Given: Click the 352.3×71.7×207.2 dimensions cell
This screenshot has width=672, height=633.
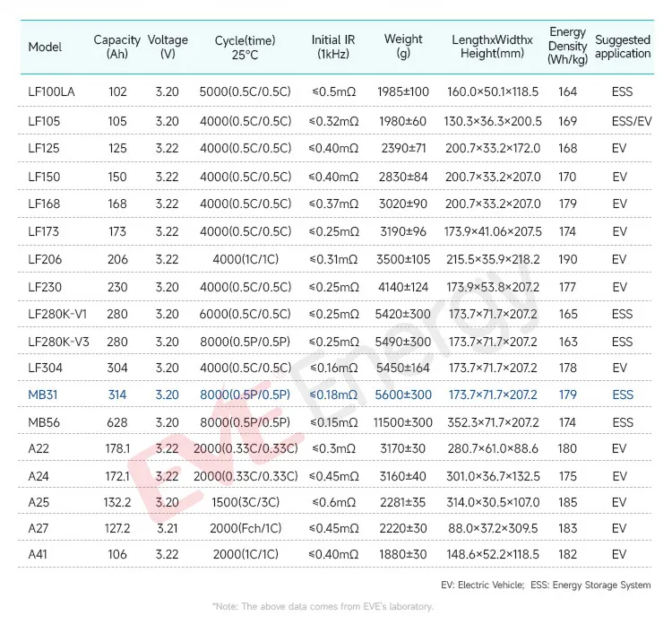Looking at the screenshot, I should click(x=492, y=422).
